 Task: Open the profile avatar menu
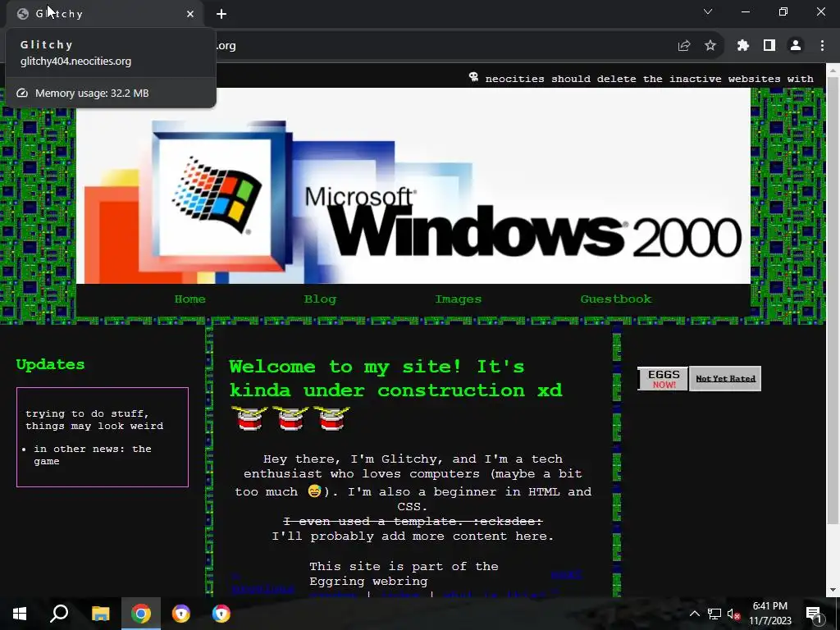pos(796,46)
